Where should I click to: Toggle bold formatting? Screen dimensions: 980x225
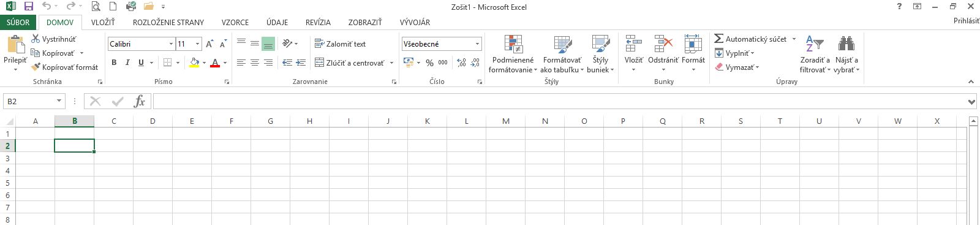click(x=114, y=63)
